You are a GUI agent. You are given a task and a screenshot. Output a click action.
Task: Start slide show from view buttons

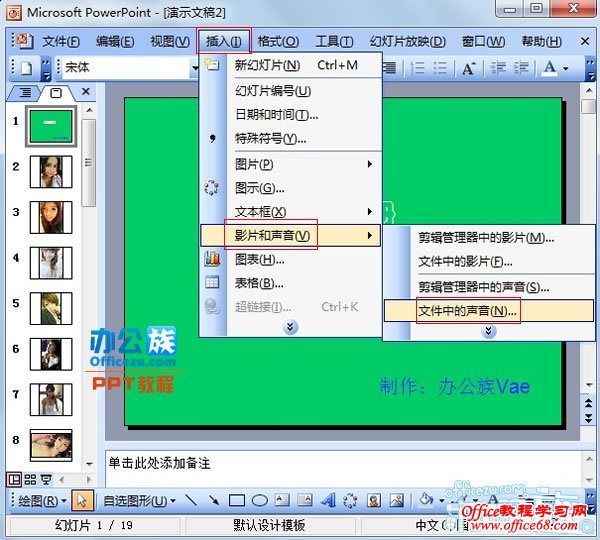pos(46,479)
